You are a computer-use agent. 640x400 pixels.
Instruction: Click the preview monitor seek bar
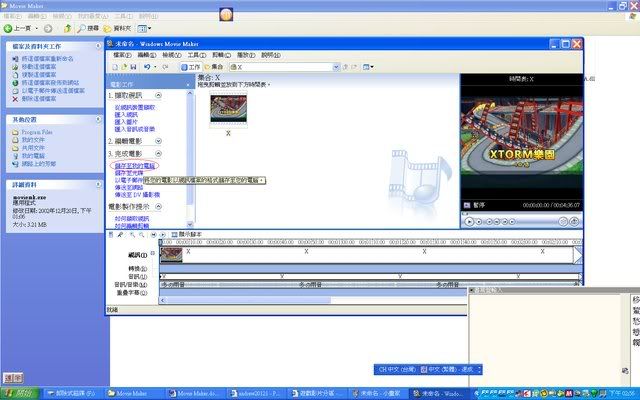tap(518, 211)
